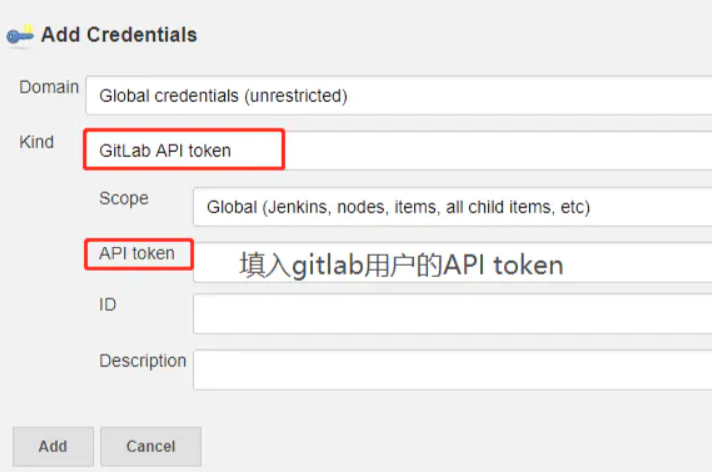This screenshot has width=712, height=472.
Task: Click 'Global (Jenkins, nodes, items...)' scope value
Action: click(398, 207)
